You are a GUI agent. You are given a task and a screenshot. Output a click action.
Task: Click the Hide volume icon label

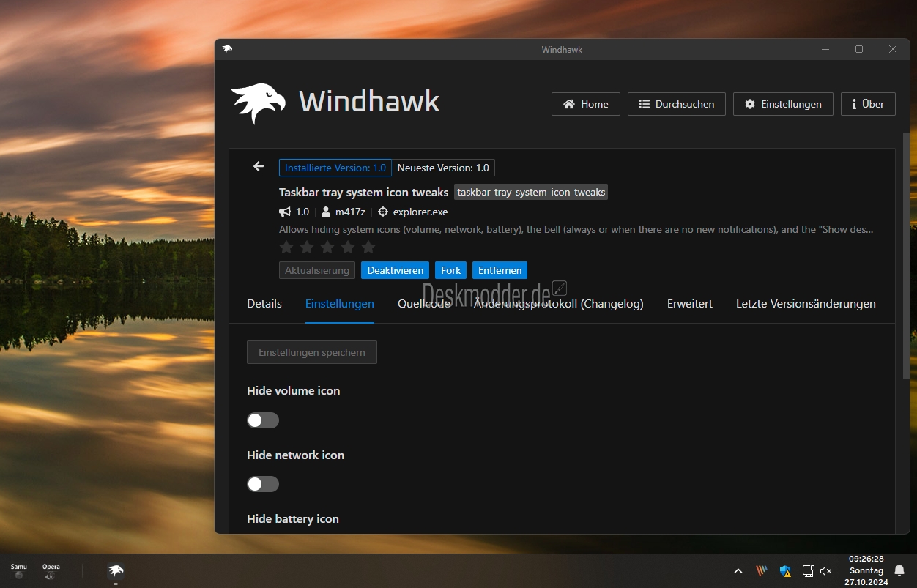[x=294, y=390]
